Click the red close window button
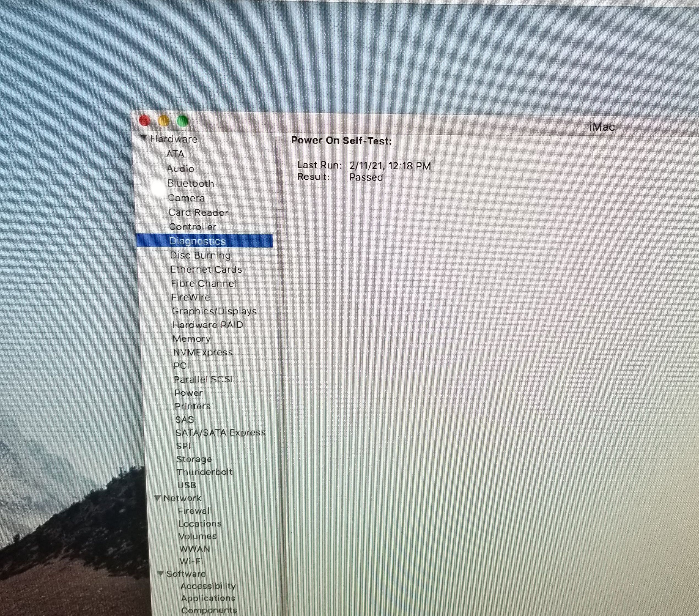Viewport: 699px width, 616px height. (145, 121)
